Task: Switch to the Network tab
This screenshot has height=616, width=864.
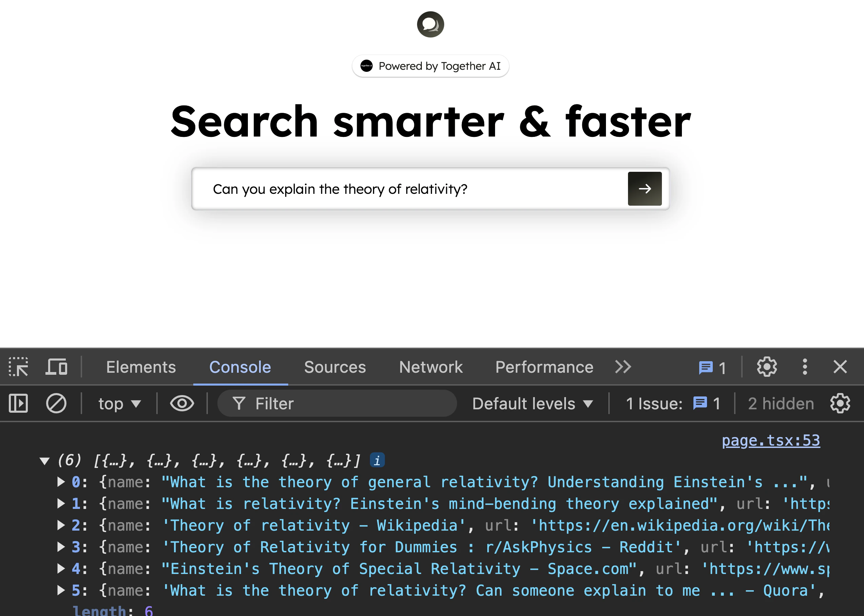Action: [x=431, y=367]
